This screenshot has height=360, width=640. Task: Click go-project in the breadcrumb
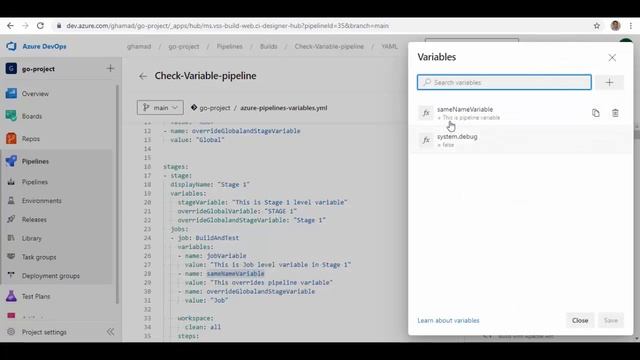point(184,47)
